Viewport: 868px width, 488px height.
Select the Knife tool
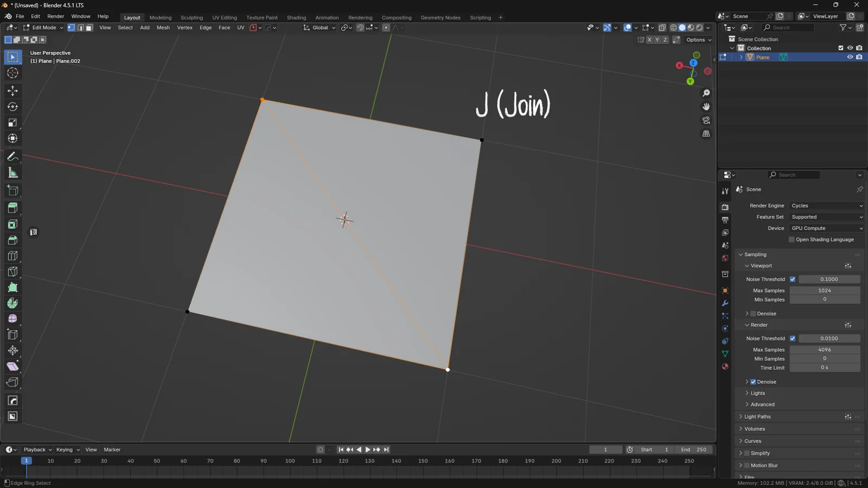coord(12,272)
